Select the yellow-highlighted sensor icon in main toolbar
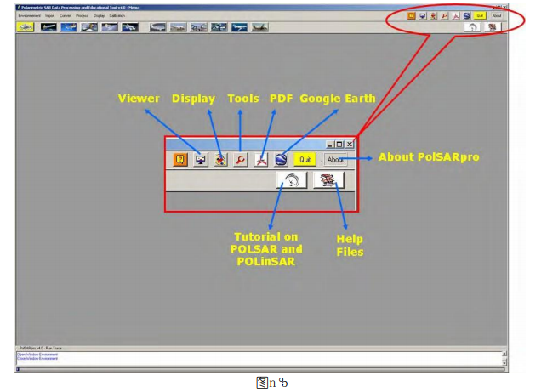 26,27
